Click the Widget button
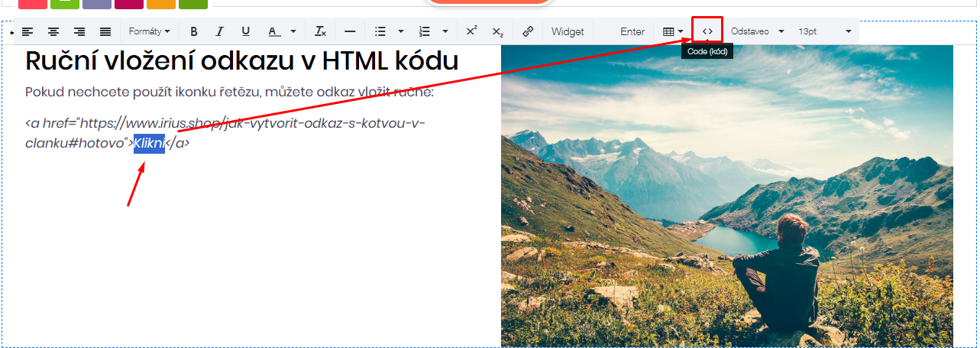The width and height of the screenshot is (980, 348). pos(568,31)
